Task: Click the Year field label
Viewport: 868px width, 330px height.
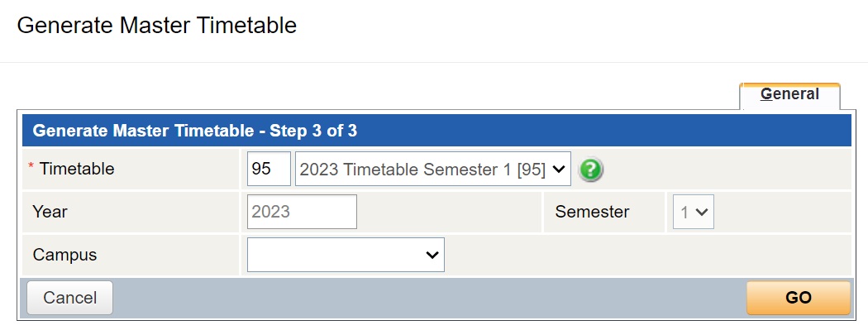Action: pos(50,212)
